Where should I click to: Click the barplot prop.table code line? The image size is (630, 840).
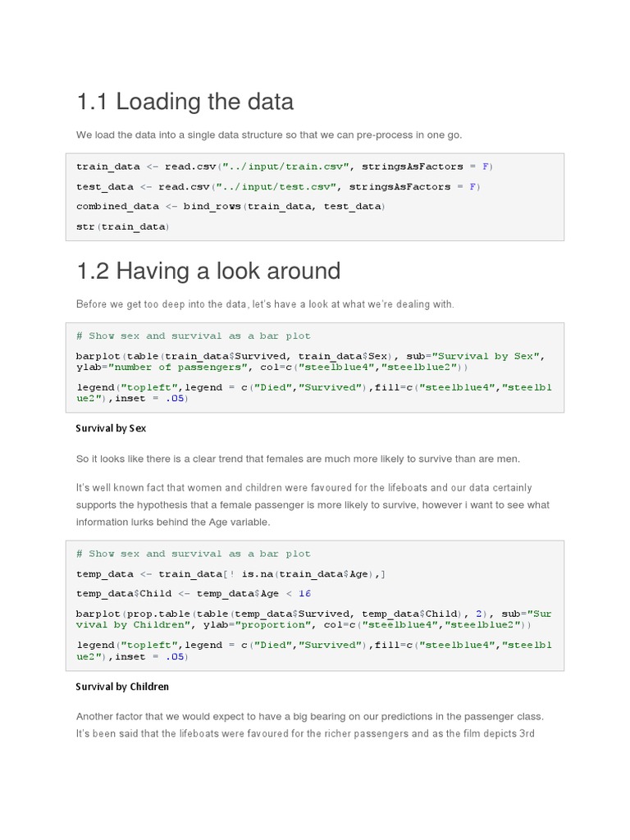(x=312, y=614)
